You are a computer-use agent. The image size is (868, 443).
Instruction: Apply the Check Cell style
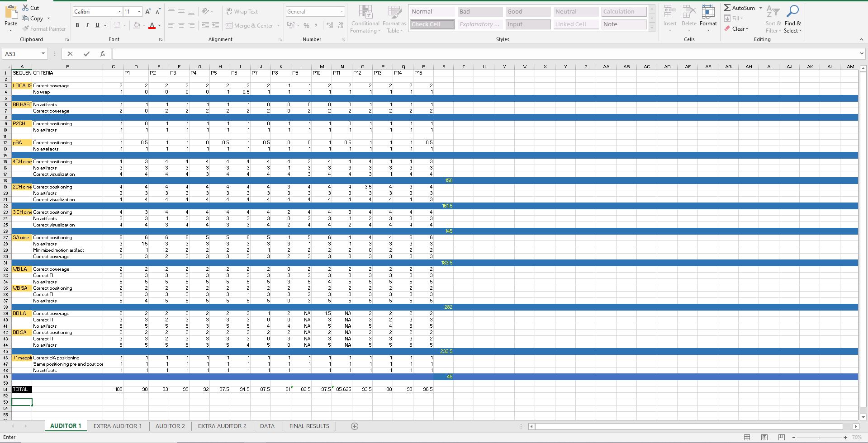point(432,24)
